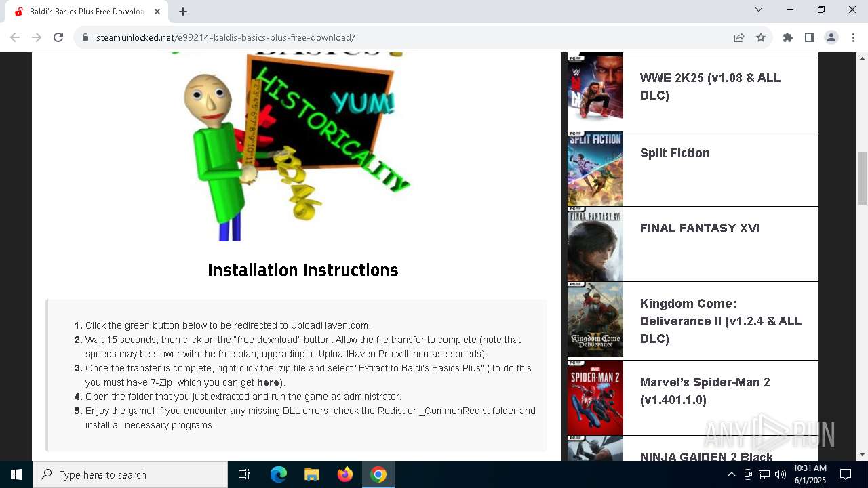Open File Explorer from the taskbar
This screenshot has width=868, height=488.
tap(312, 474)
